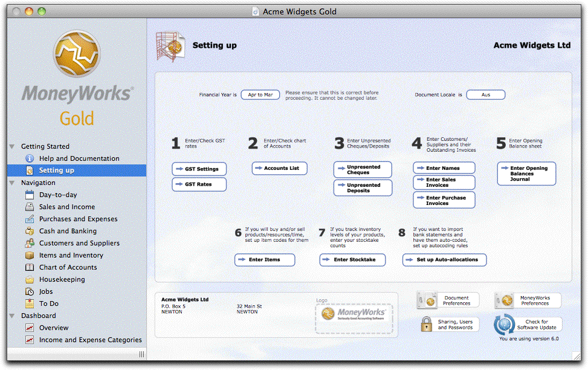Screen dimensions: 588x370
Task: Open Document Preferences
Action: (x=456, y=300)
